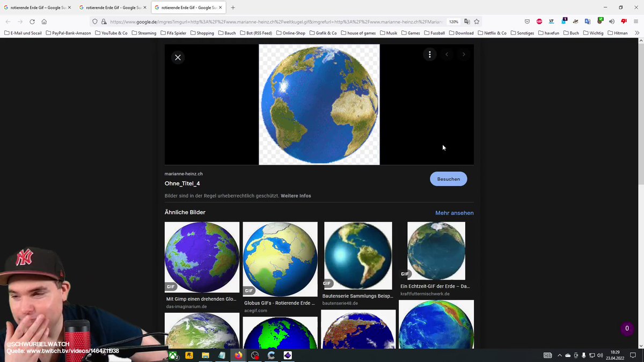
Task: Click the 120% zoom level indicator
Action: coord(453,21)
